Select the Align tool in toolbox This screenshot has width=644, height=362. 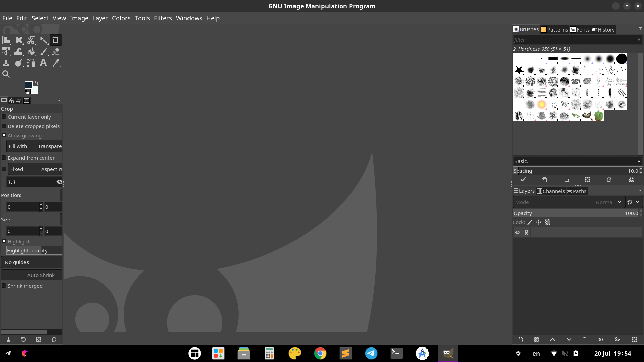point(6,40)
